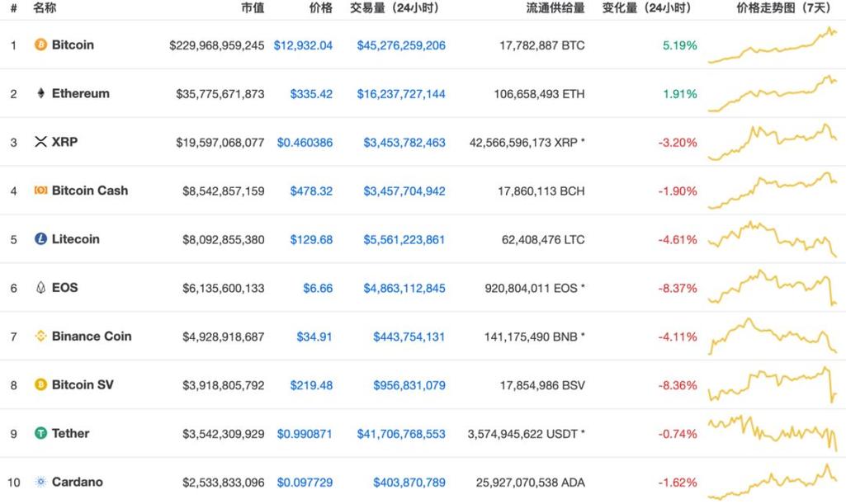Open the Tether name link
This screenshot has width=846, height=504.
[71, 433]
